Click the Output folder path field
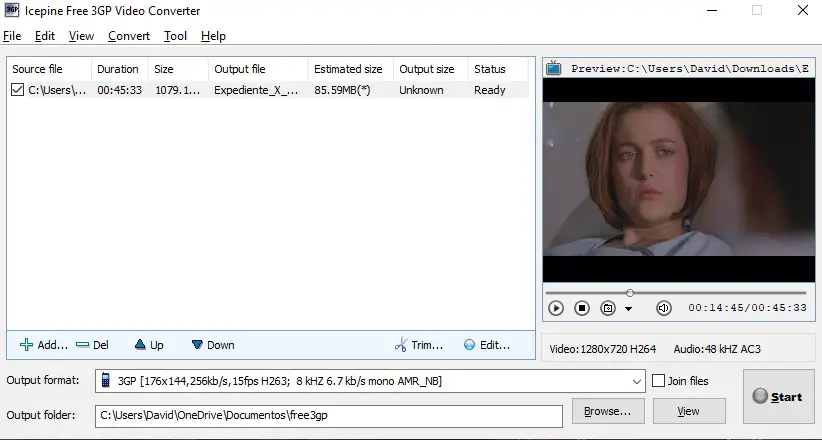 329,415
